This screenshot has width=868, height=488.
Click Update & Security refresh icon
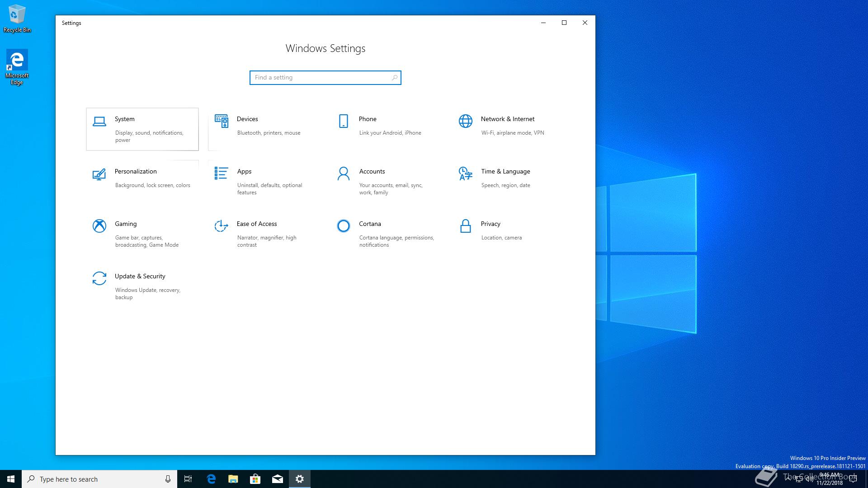(x=99, y=278)
